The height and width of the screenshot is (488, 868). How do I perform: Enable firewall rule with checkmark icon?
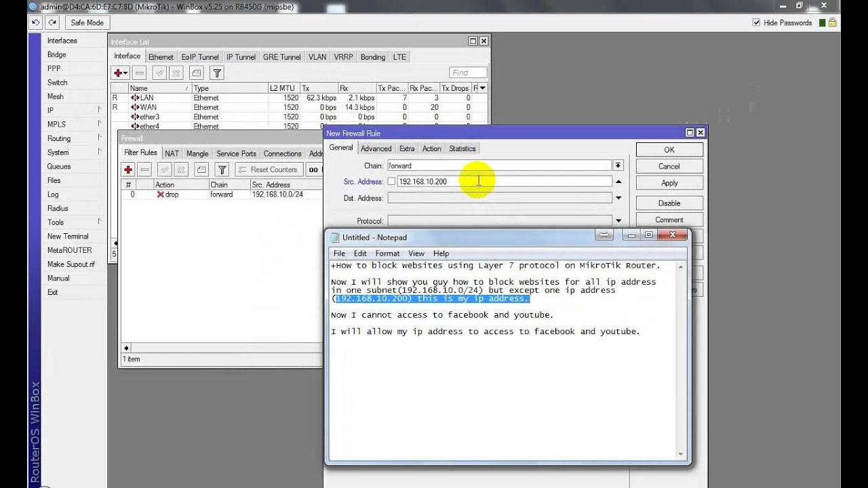[165, 169]
